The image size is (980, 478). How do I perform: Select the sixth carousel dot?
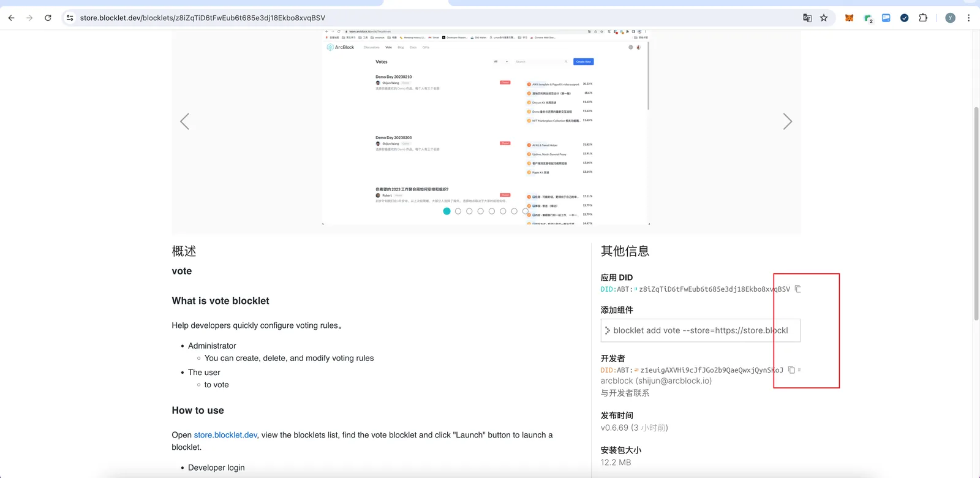pos(503,211)
